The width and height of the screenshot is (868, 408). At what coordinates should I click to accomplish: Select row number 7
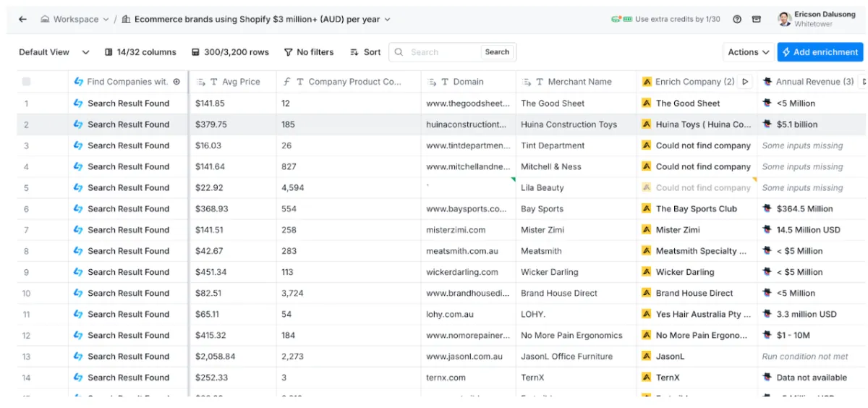(x=27, y=230)
